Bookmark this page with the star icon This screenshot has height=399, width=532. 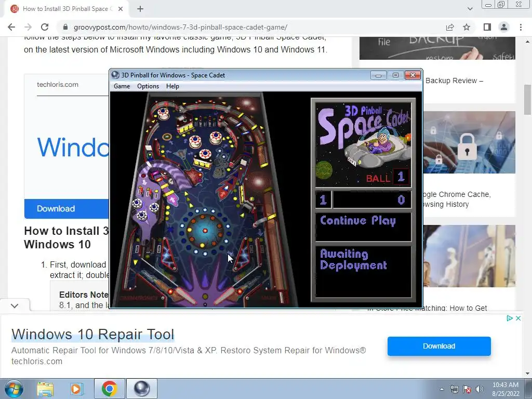tap(467, 27)
